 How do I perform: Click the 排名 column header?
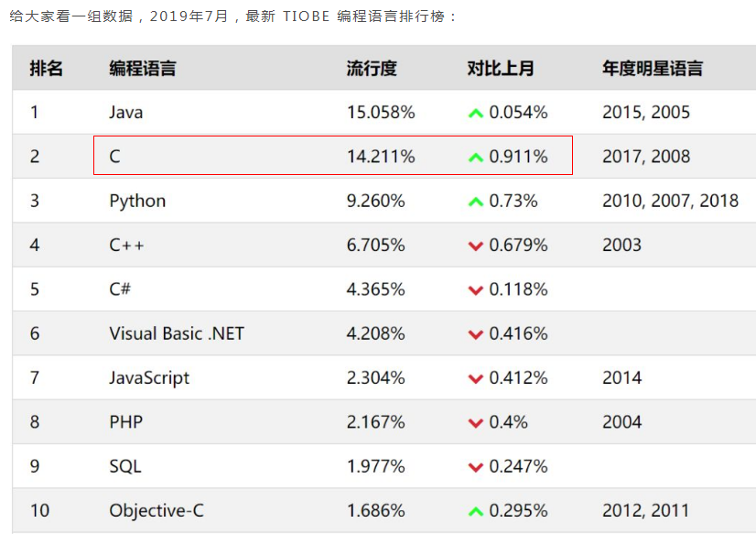pyautogui.click(x=47, y=68)
